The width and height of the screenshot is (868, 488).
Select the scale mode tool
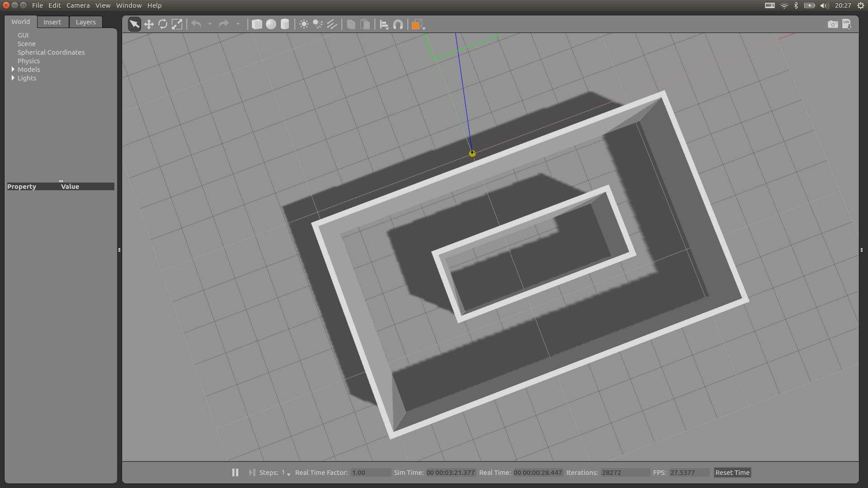point(177,24)
